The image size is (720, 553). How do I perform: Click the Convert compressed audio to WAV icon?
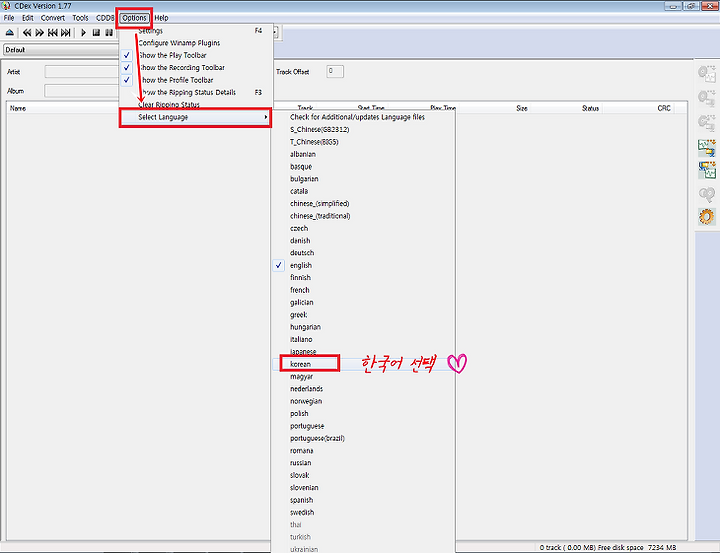(x=707, y=170)
